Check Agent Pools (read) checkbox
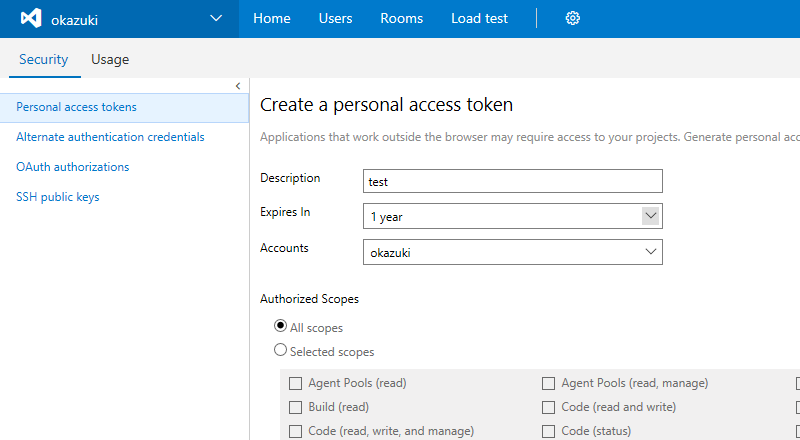The width and height of the screenshot is (800, 440). [296, 383]
